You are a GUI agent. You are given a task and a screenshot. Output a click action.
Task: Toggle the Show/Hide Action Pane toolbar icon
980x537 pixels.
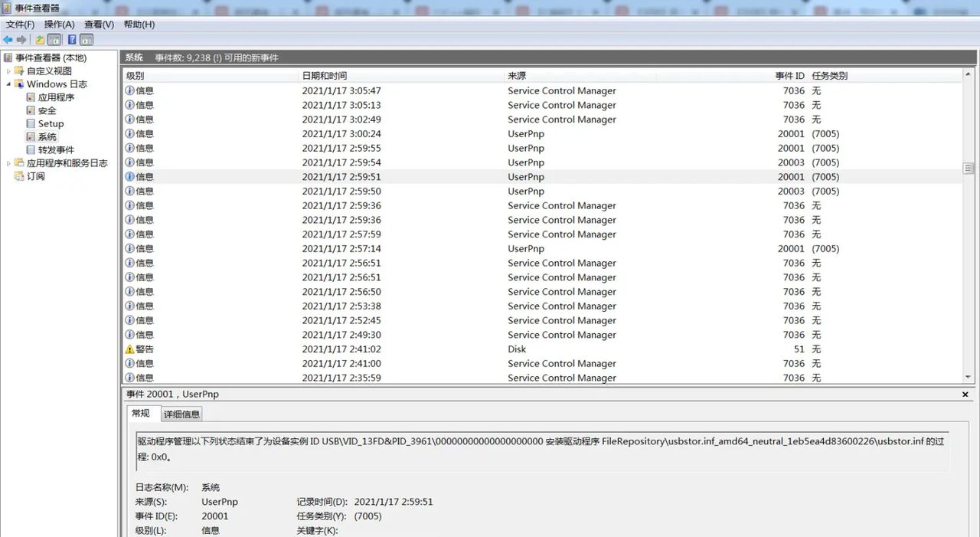click(x=87, y=40)
